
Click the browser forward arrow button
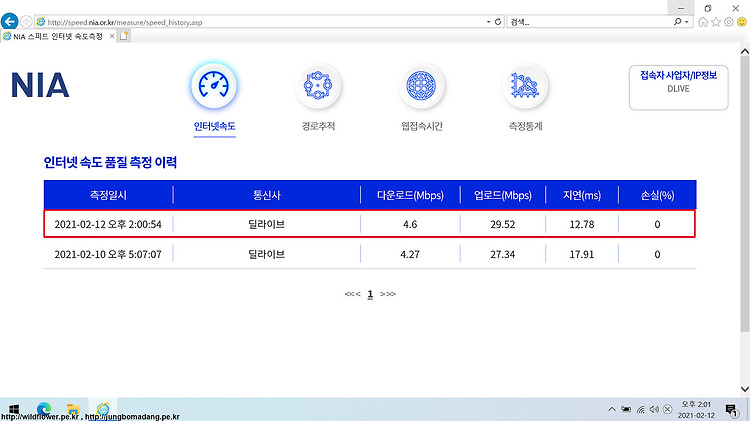26,22
